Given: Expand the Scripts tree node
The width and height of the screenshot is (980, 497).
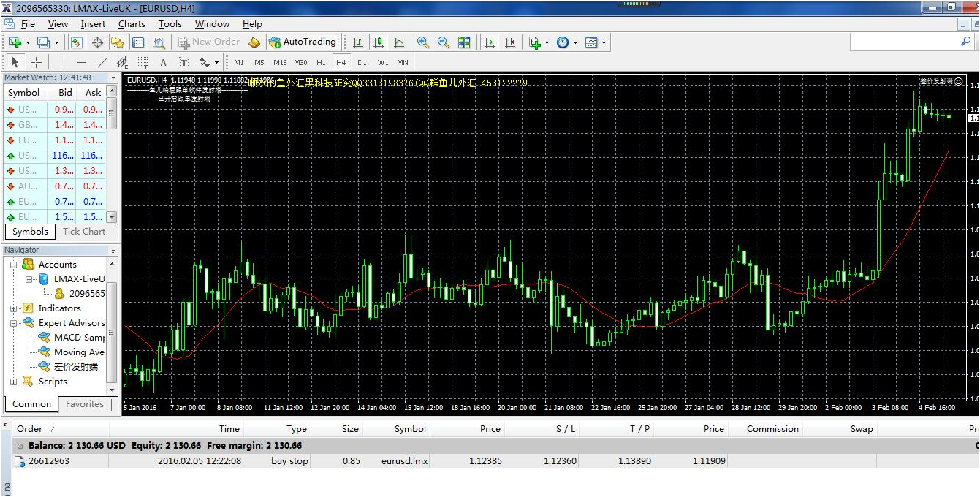Looking at the screenshot, I should pyautogui.click(x=13, y=381).
